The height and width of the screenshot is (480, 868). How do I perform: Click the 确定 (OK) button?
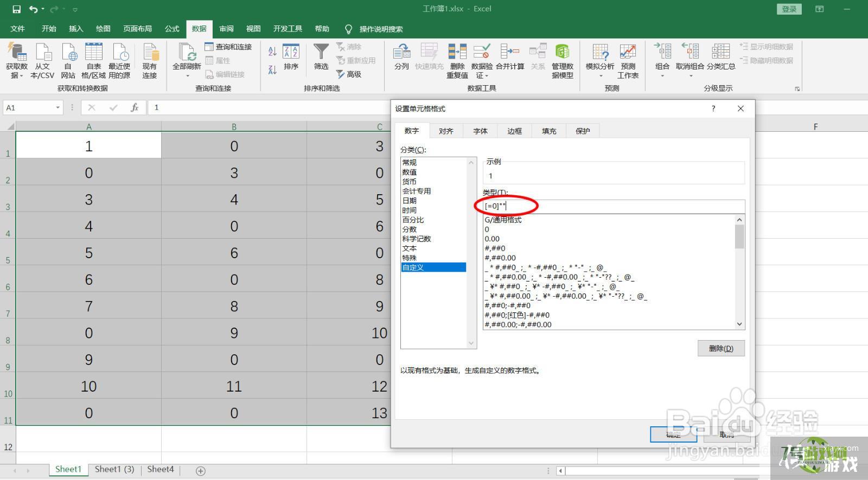pyautogui.click(x=673, y=434)
